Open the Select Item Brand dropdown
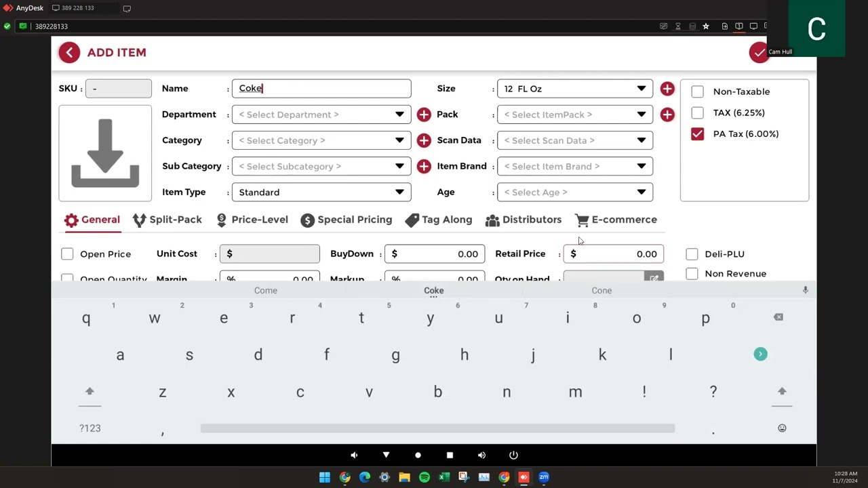Screen dimensions: 868x488 [575, 166]
